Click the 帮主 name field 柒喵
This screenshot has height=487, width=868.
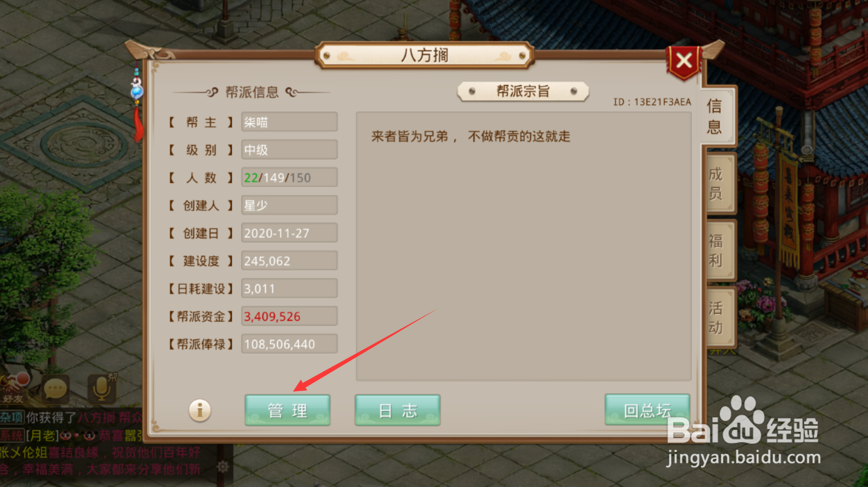tap(290, 122)
